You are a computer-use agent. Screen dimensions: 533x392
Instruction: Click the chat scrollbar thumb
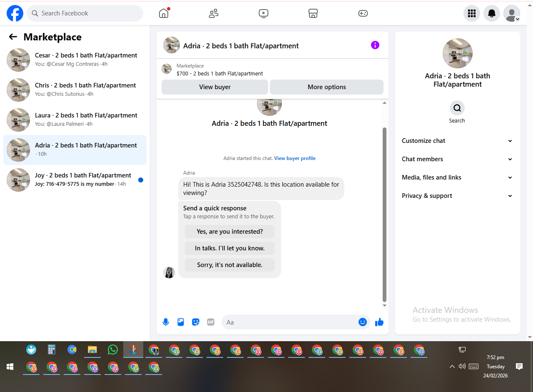pyautogui.click(x=384, y=215)
